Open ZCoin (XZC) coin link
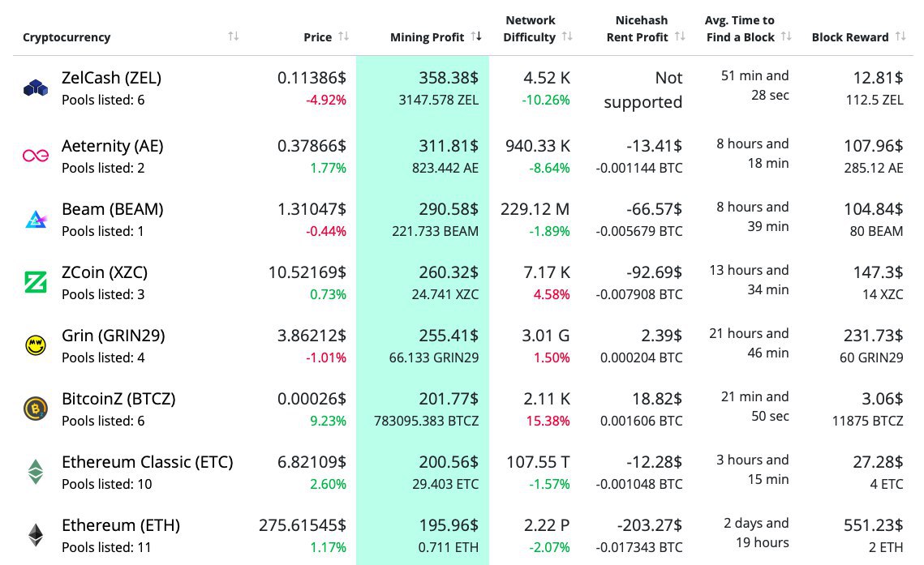The width and height of the screenshot is (924, 565). click(x=105, y=272)
